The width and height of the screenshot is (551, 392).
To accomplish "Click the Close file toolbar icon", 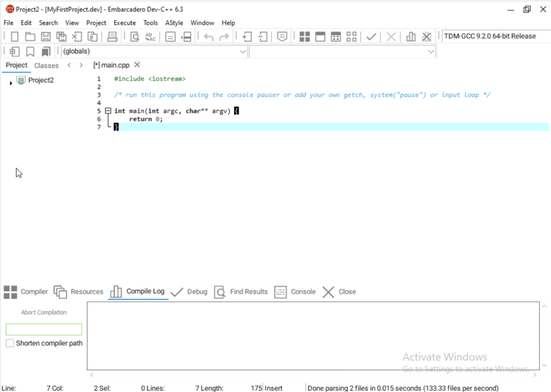I will [77, 37].
